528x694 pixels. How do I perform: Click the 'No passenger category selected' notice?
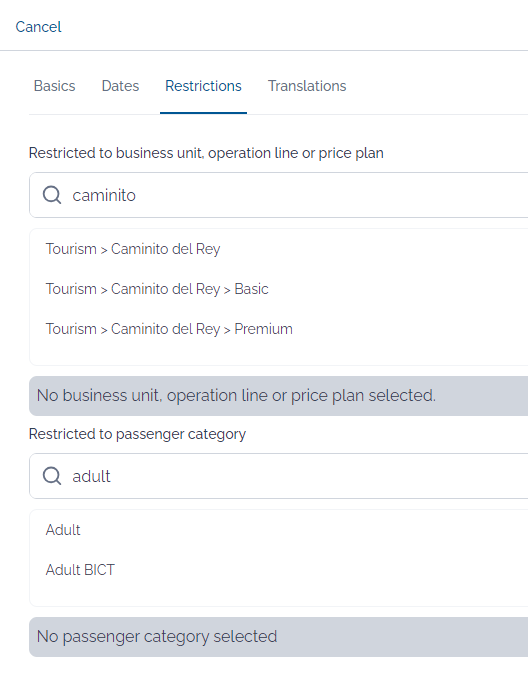(279, 637)
